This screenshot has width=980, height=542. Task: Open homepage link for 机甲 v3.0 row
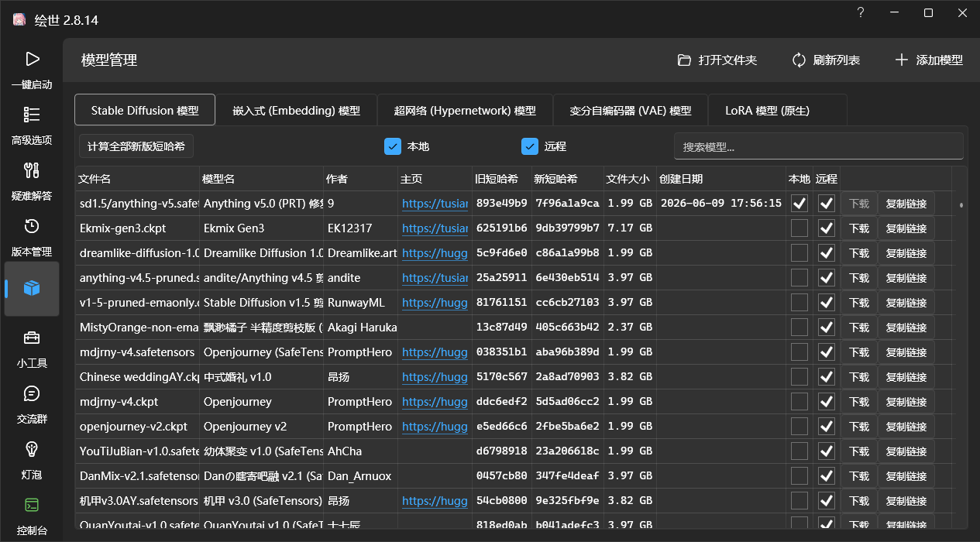pyautogui.click(x=435, y=501)
